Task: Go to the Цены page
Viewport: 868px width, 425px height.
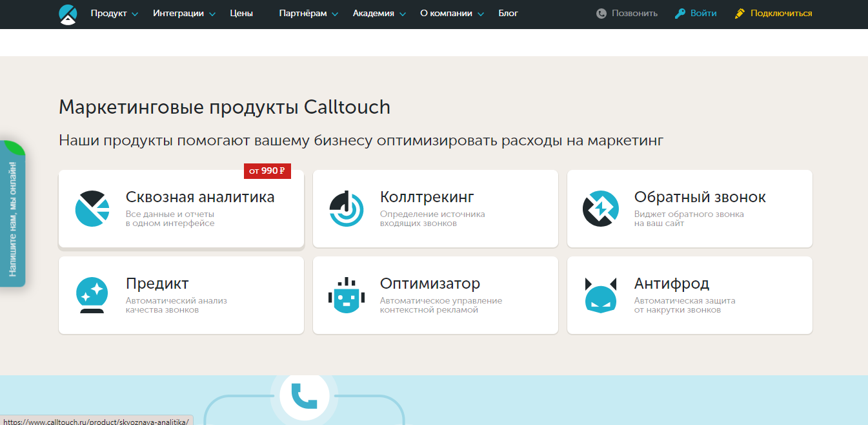Action: pyautogui.click(x=241, y=14)
